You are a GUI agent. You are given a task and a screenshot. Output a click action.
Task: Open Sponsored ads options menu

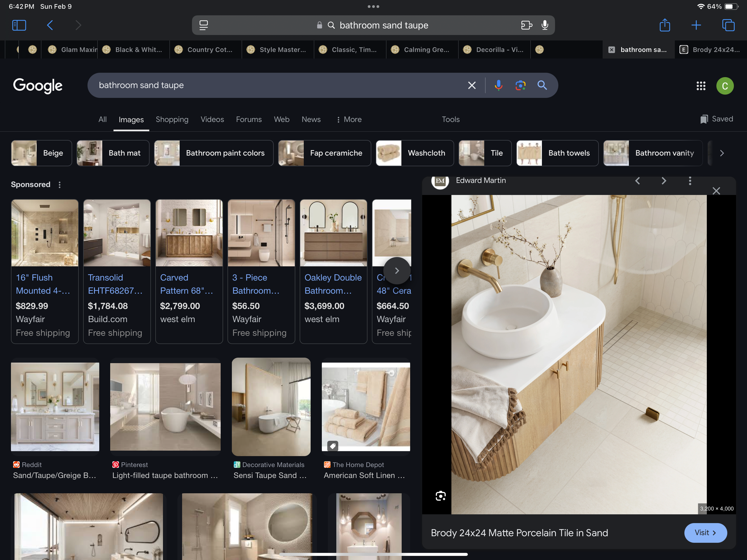(59, 185)
